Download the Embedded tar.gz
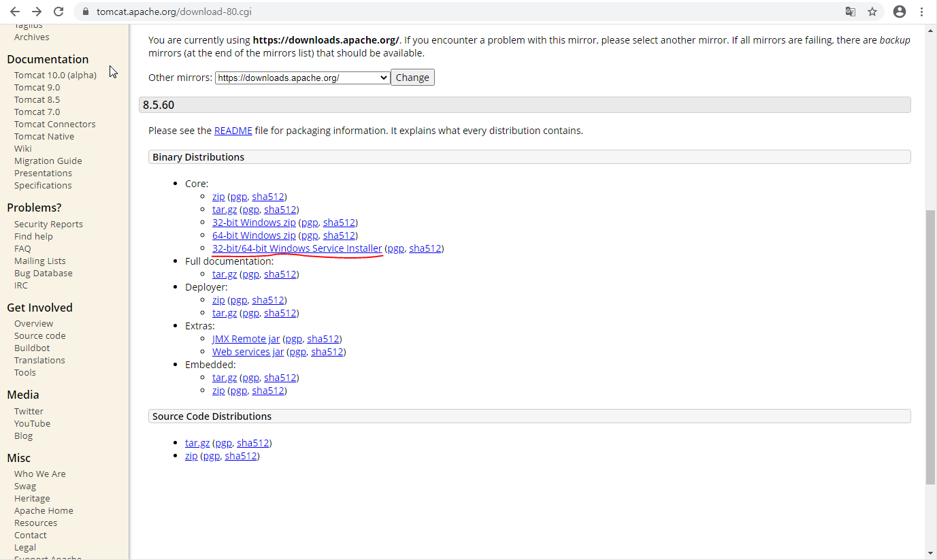This screenshot has width=937, height=560. (x=225, y=378)
